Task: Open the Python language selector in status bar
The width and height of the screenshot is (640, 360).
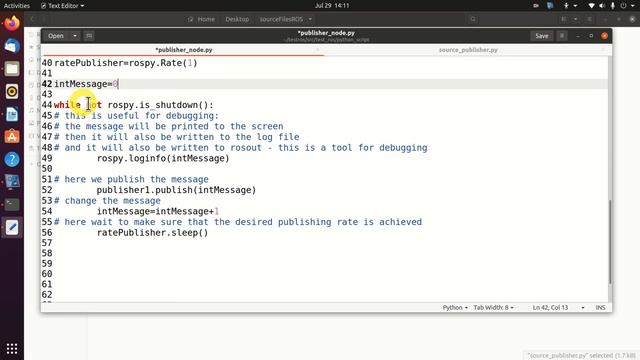Action: click(x=455, y=307)
